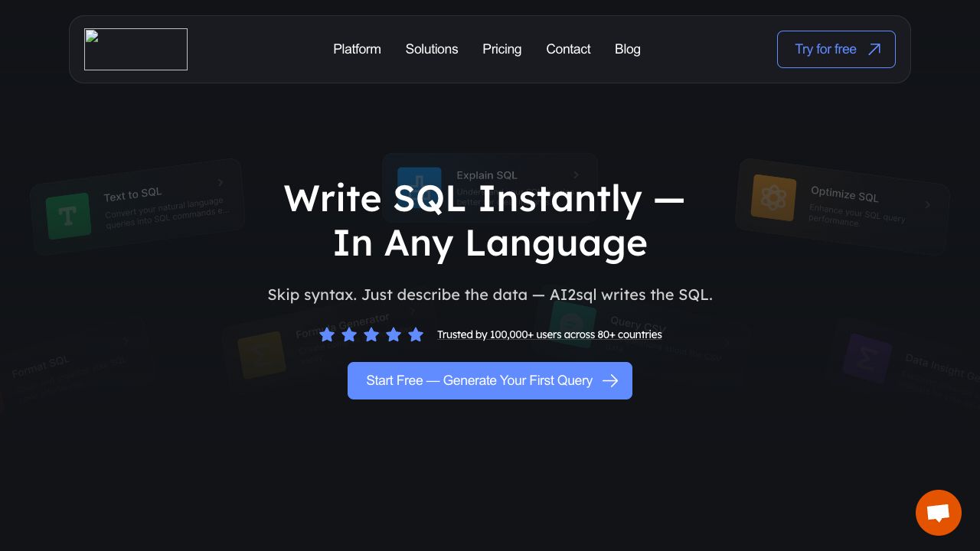Expand the Text to SQL card chevron
This screenshot has width=980, height=551.
[x=220, y=182]
